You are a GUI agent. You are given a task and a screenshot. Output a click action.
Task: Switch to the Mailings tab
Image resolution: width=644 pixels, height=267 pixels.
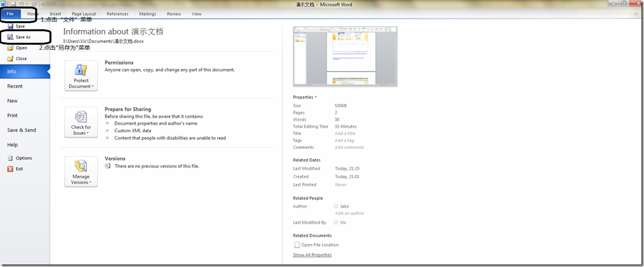pos(148,14)
